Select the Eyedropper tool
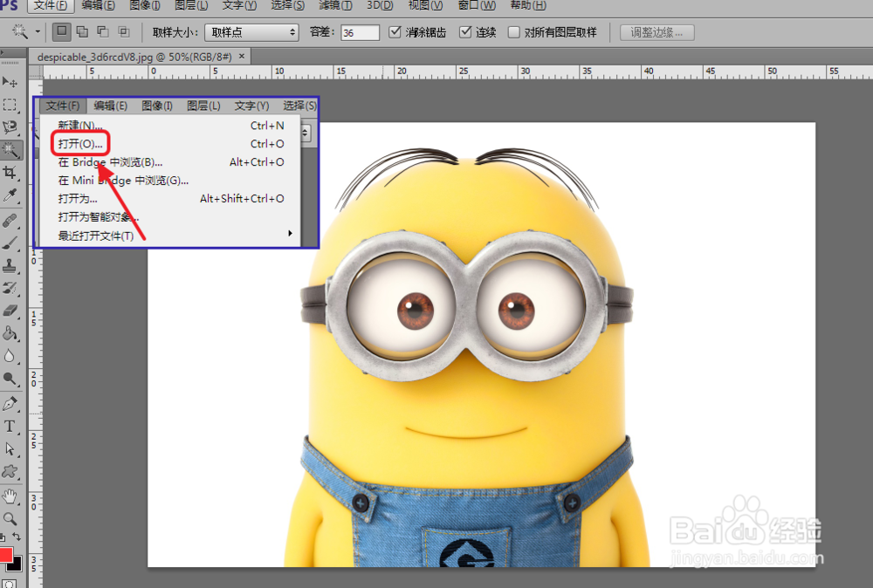Screen dimensions: 873x588 pyautogui.click(x=10, y=195)
